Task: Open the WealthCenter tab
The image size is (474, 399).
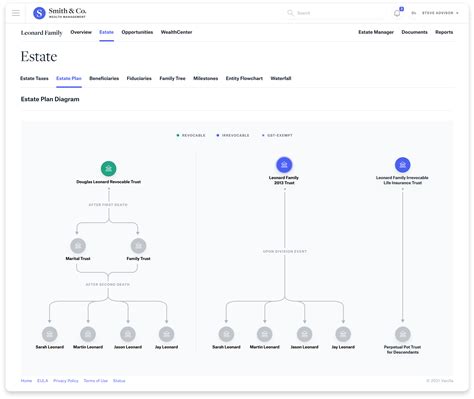Action: coord(176,32)
